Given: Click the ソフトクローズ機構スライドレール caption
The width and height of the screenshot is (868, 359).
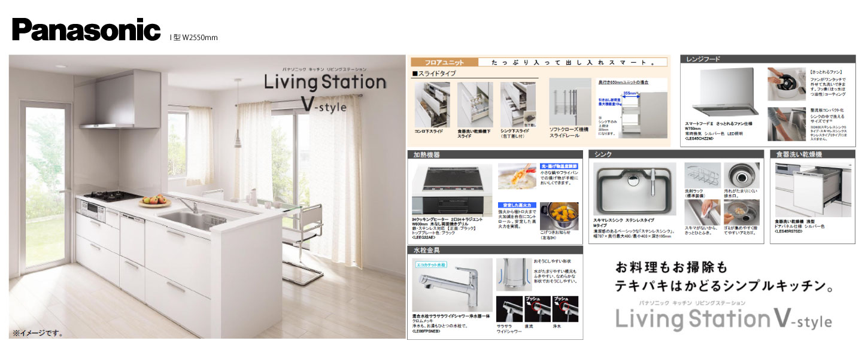Looking at the screenshot, I should (569, 133).
